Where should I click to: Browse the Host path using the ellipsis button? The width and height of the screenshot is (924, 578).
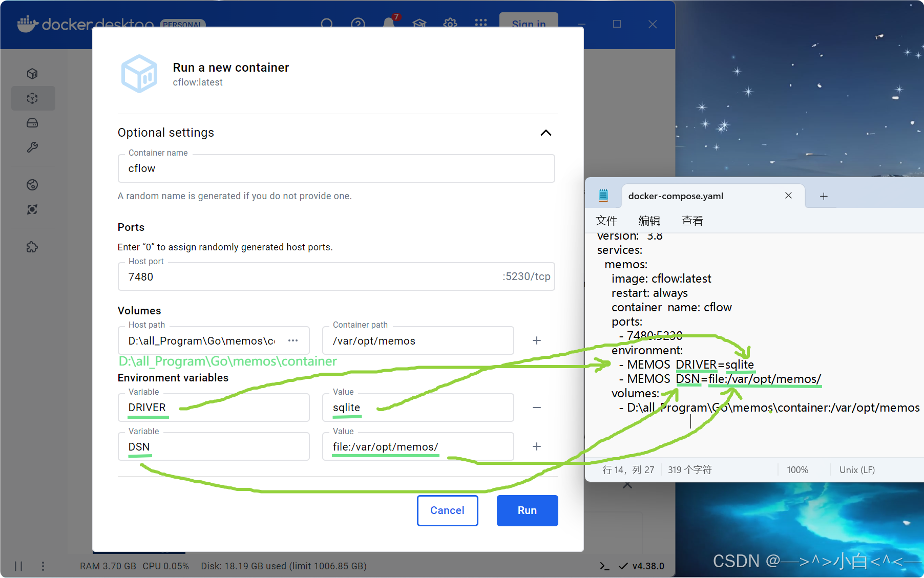pos(293,340)
